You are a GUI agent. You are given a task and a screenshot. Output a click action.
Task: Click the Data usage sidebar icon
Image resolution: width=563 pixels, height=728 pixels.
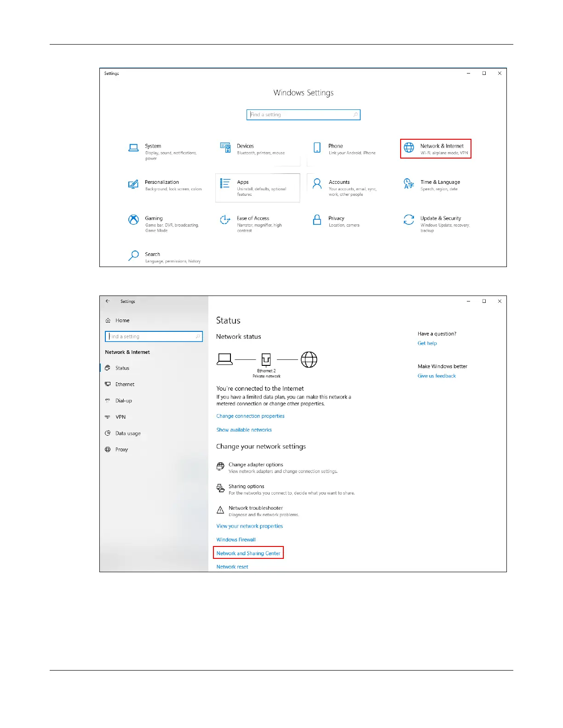108,433
